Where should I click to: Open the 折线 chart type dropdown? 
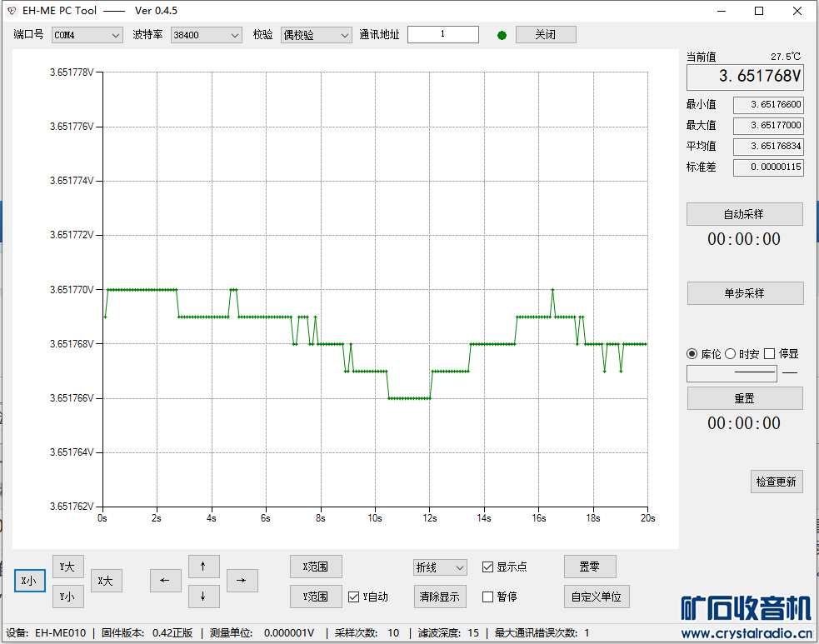pyautogui.click(x=440, y=567)
